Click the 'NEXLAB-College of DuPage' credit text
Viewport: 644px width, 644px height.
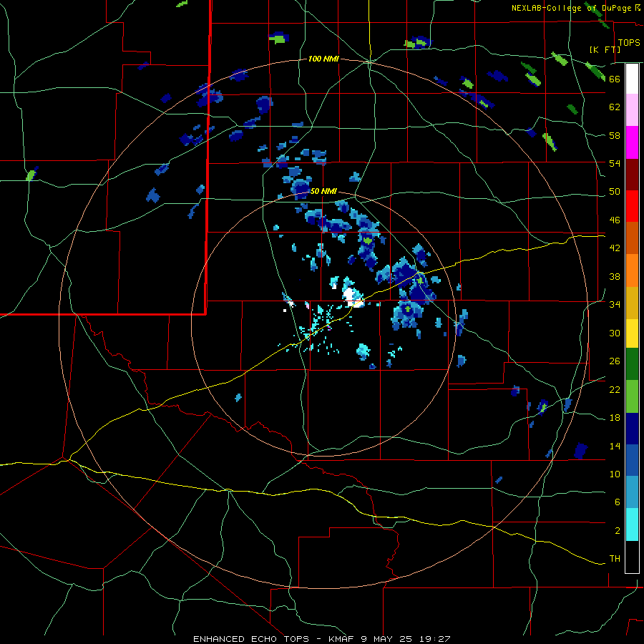pyautogui.click(x=572, y=8)
